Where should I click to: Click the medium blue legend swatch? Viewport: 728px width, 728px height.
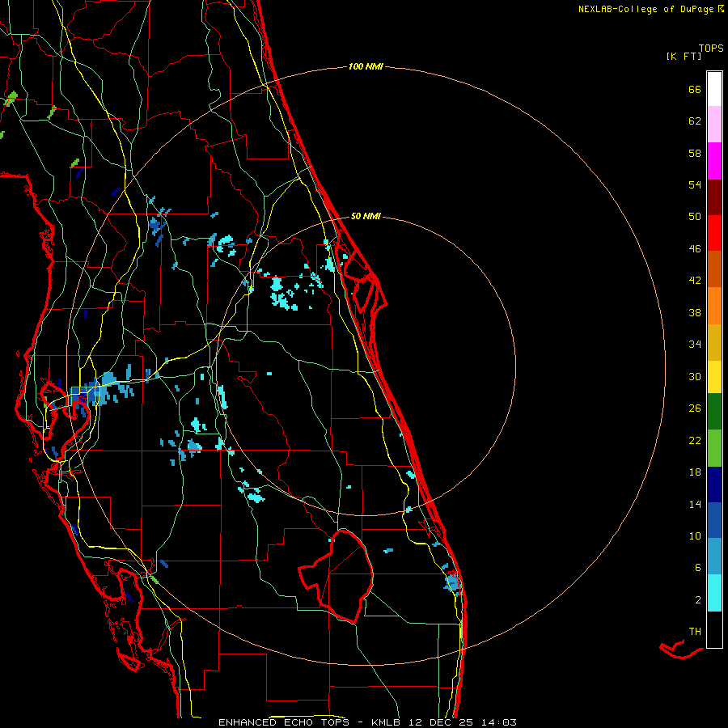714,520
